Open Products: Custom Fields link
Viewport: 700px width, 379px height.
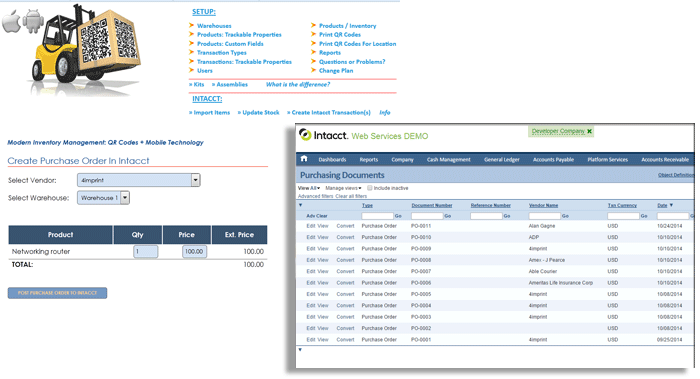click(230, 44)
